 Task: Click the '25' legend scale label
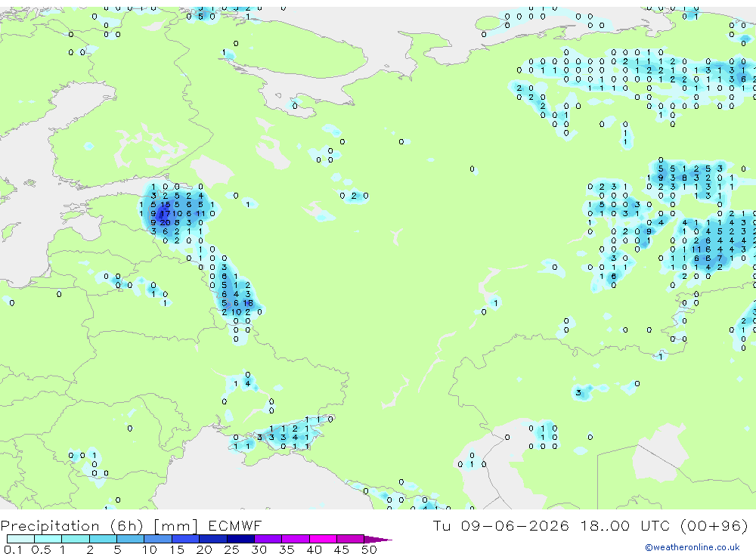[x=232, y=549]
